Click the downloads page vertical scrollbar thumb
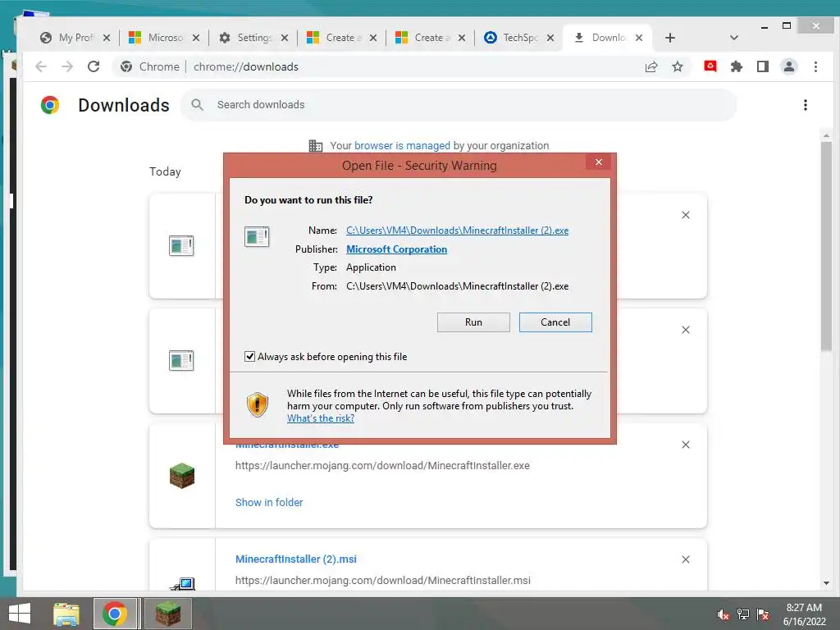 click(x=826, y=246)
